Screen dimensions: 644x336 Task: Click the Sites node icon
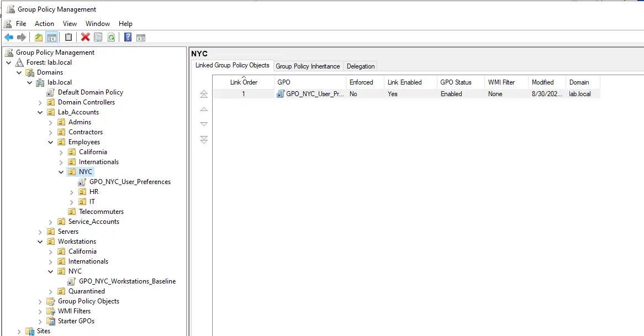[x=30, y=331]
